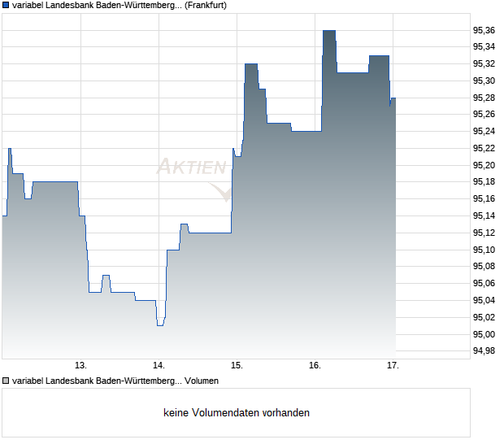Click the y-axis label 95,06

484,283
